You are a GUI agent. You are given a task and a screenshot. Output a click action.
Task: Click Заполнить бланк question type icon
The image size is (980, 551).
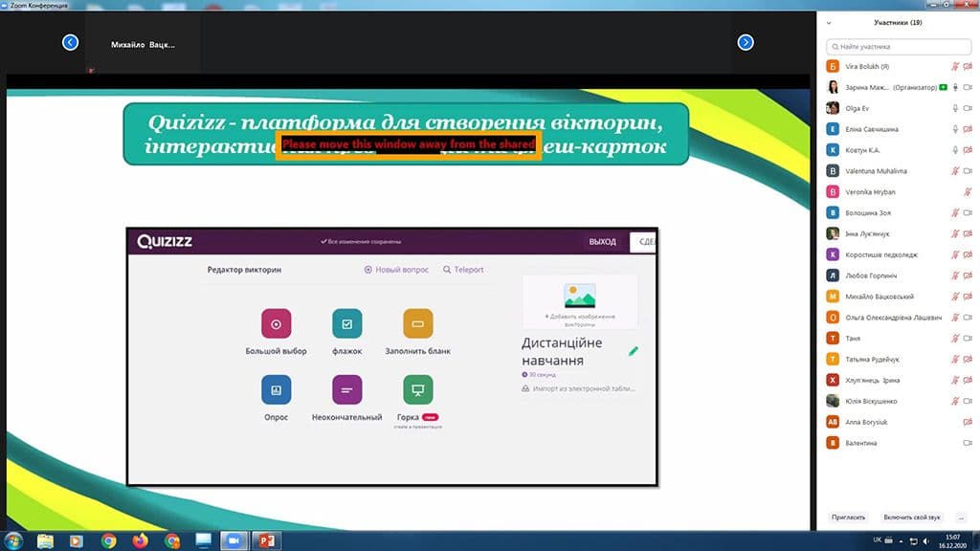[x=417, y=324]
